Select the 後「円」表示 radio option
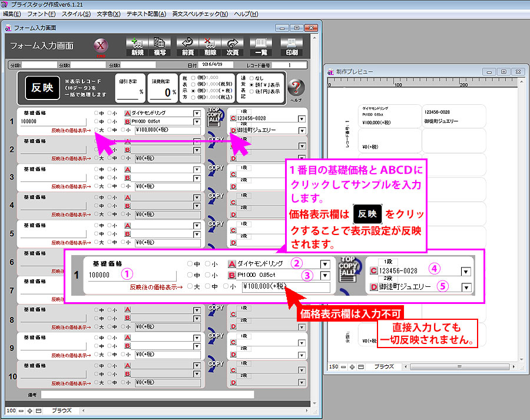This screenshot has height=420, width=530. [252, 92]
